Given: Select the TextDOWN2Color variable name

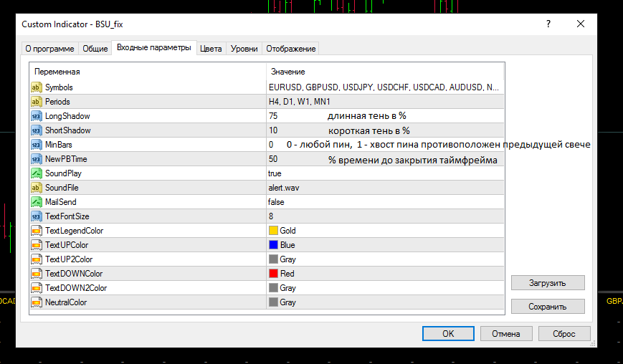Looking at the screenshot, I should pos(76,287).
